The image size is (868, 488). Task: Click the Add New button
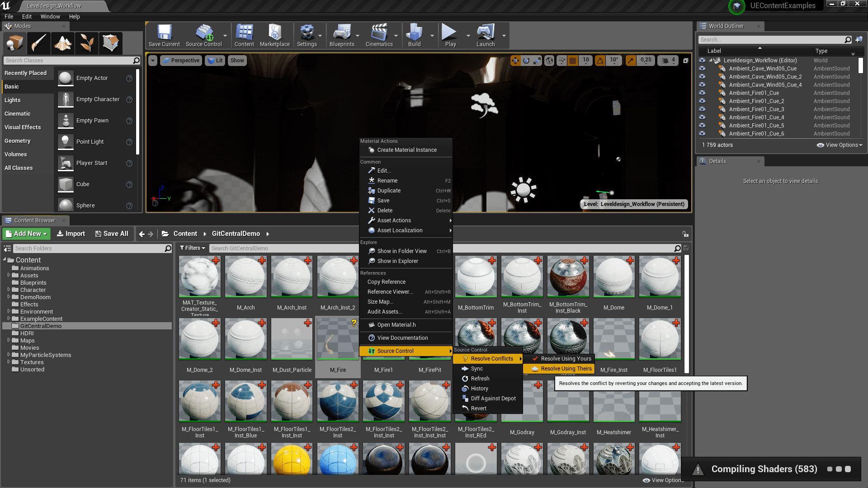coord(27,234)
